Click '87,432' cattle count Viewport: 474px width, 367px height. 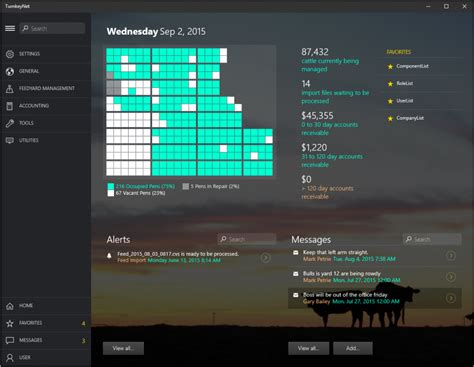[x=315, y=52]
